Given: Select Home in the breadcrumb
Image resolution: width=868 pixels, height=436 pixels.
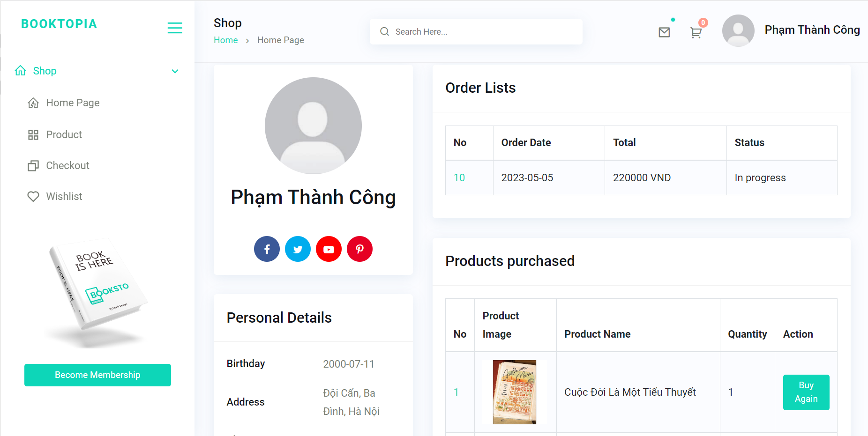Looking at the screenshot, I should click(225, 40).
